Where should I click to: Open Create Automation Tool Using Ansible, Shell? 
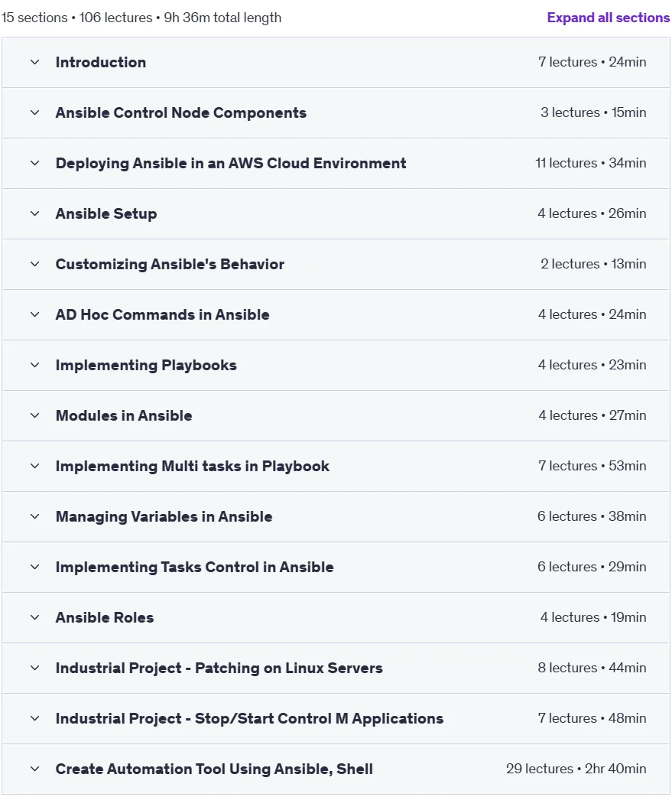214,769
